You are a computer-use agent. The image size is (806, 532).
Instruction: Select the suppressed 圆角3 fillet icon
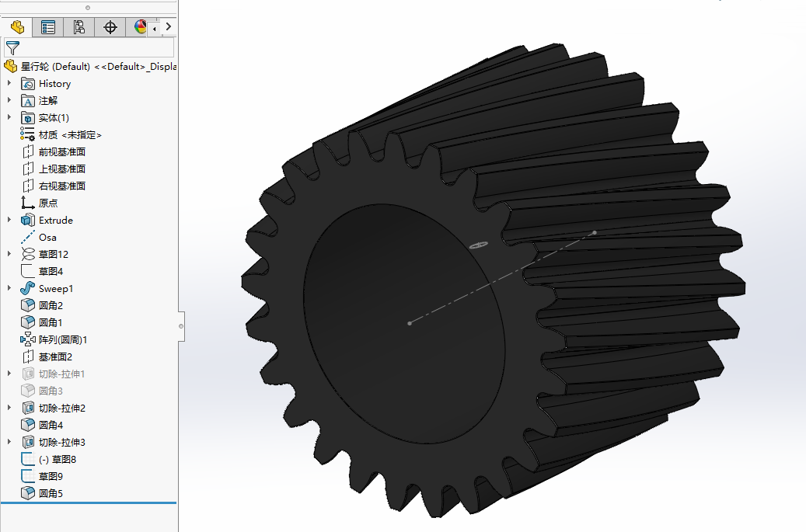(x=28, y=391)
